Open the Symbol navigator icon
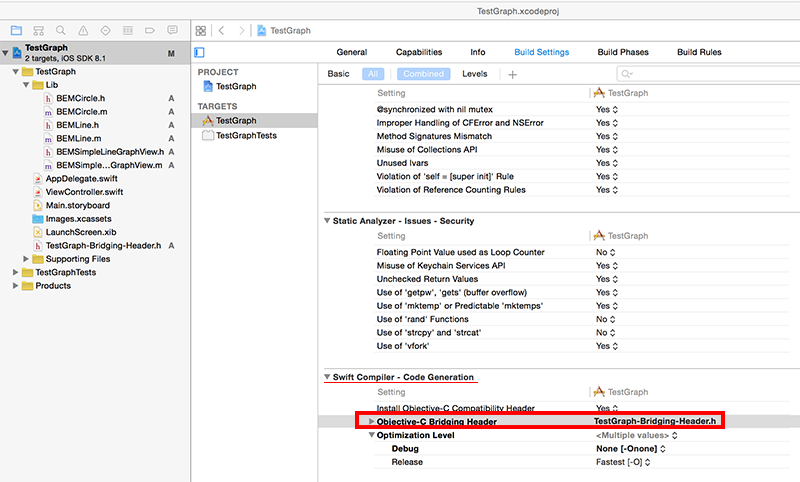This screenshot has height=482, width=800. click(38, 31)
